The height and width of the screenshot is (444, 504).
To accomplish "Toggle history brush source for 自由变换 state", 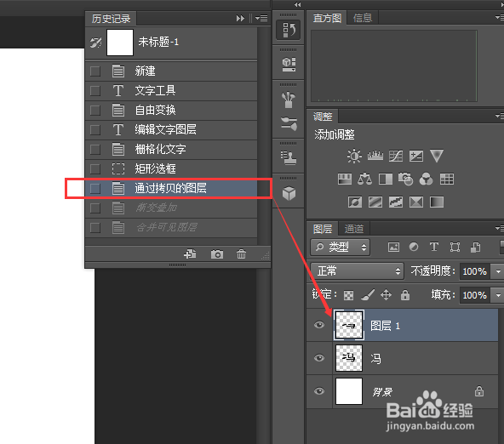I will [x=95, y=110].
